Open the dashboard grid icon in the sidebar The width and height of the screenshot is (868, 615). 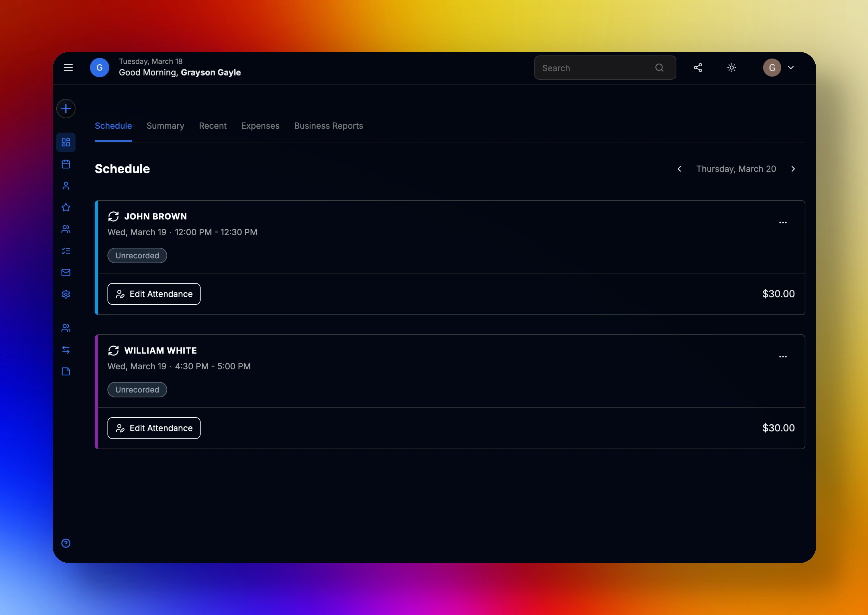66,142
